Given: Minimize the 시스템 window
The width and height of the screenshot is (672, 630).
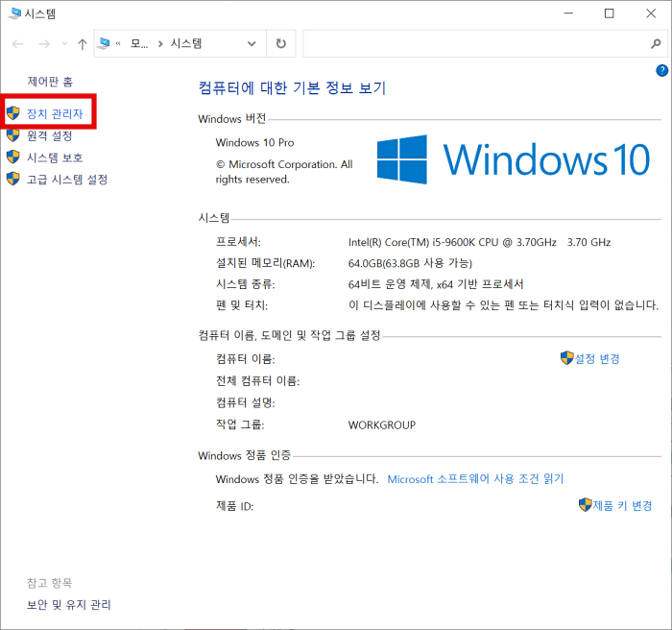Looking at the screenshot, I should (568, 13).
